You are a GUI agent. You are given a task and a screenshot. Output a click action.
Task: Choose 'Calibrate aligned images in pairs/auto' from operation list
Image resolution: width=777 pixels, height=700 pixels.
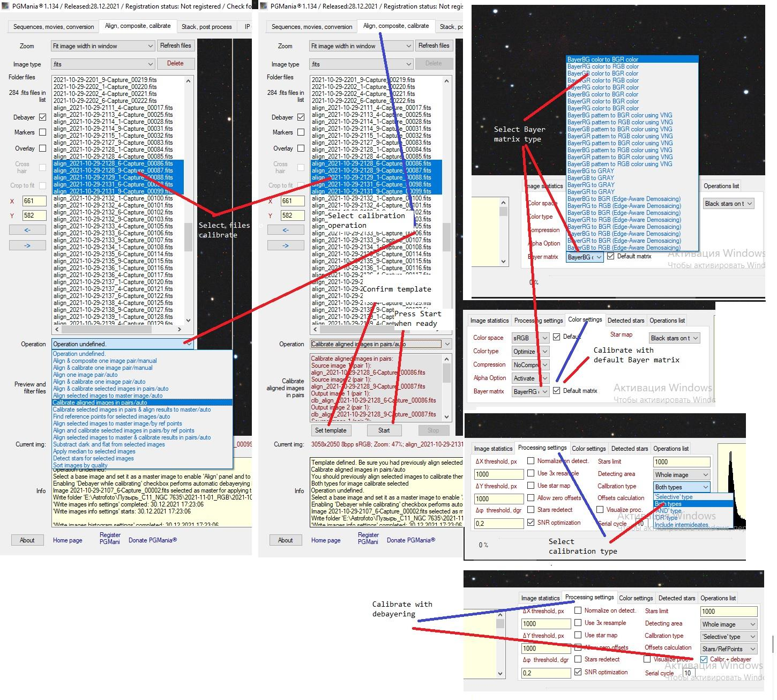tap(100, 403)
